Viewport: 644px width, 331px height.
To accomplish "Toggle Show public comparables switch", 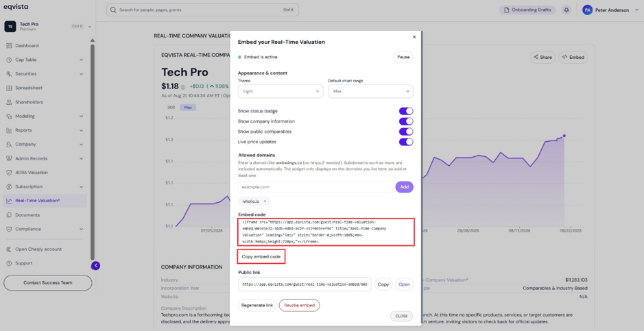I will coord(406,132).
